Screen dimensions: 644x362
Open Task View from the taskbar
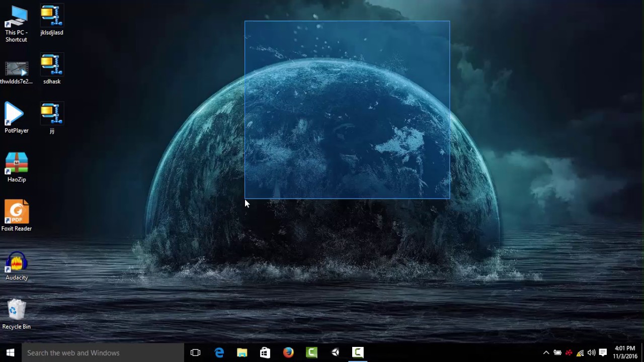click(196, 352)
